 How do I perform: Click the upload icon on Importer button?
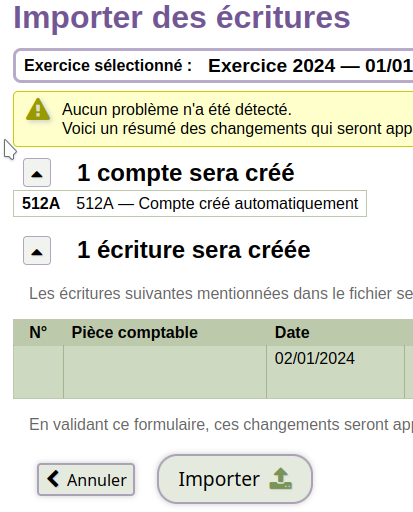pyautogui.click(x=281, y=479)
